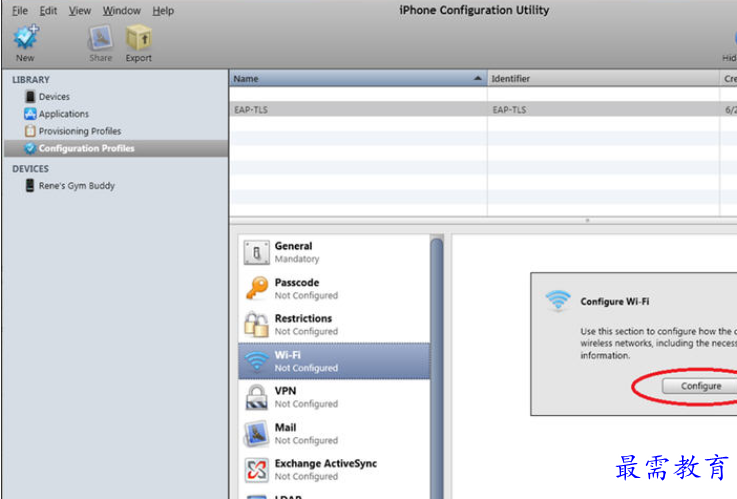Click the Export toolbar icon
Screen dimensions: 737x499
(x=139, y=38)
